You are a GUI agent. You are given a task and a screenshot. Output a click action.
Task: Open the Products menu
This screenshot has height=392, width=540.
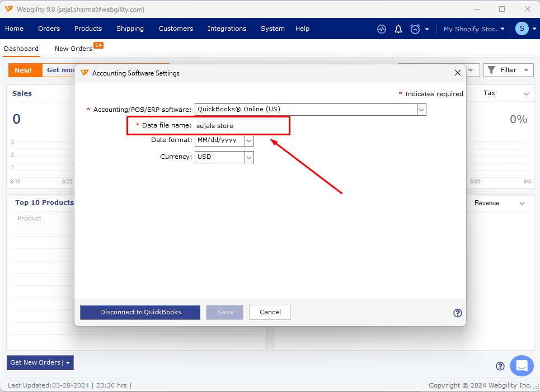coord(88,29)
